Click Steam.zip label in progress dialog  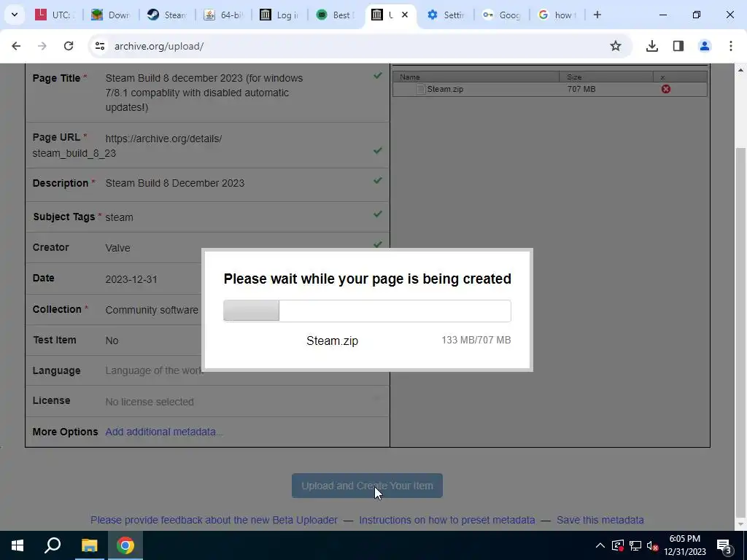tap(332, 341)
